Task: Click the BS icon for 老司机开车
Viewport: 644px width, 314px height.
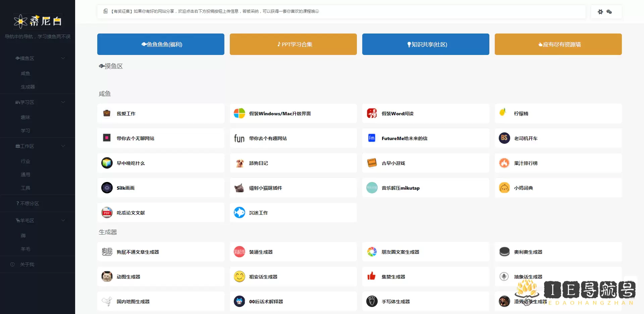Action: (x=504, y=138)
